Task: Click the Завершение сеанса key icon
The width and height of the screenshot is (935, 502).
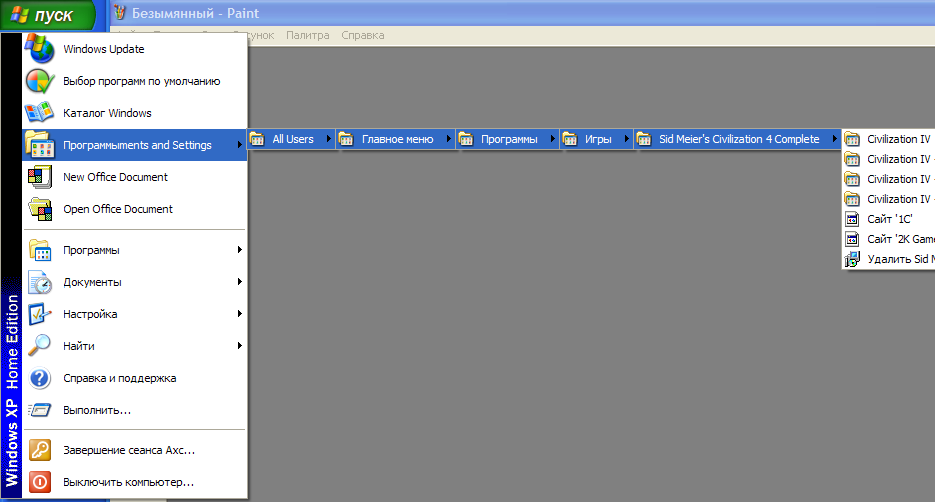Action: click(40, 450)
